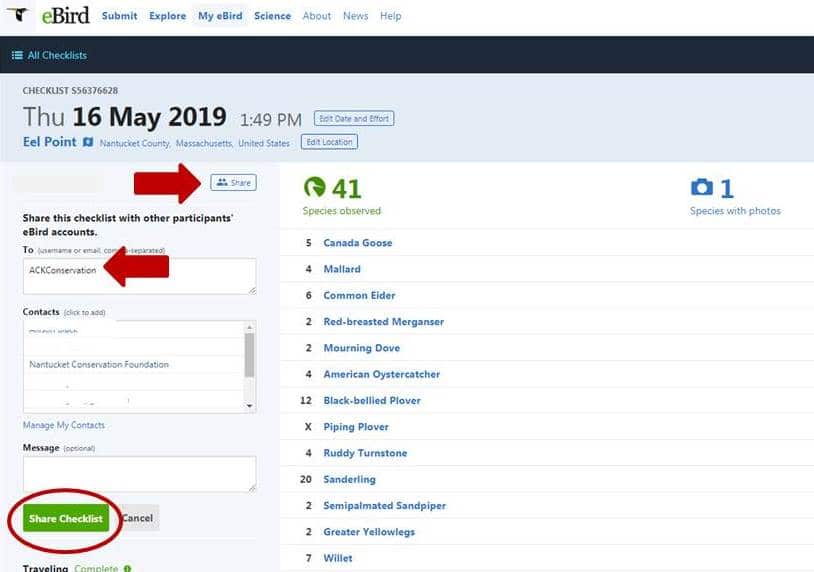This screenshot has width=814, height=572.
Task: Click the Species observed label
Action: pyautogui.click(x=342, y=211)
